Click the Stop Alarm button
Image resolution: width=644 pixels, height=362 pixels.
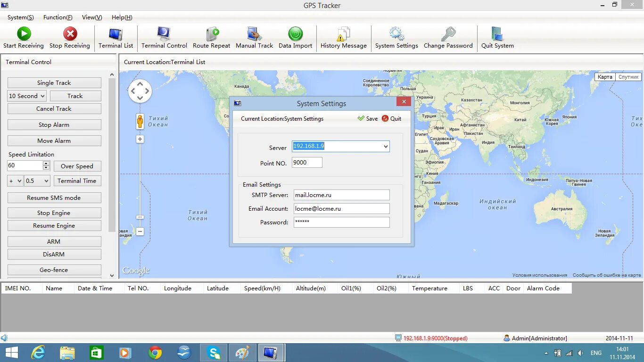(54, 124)
